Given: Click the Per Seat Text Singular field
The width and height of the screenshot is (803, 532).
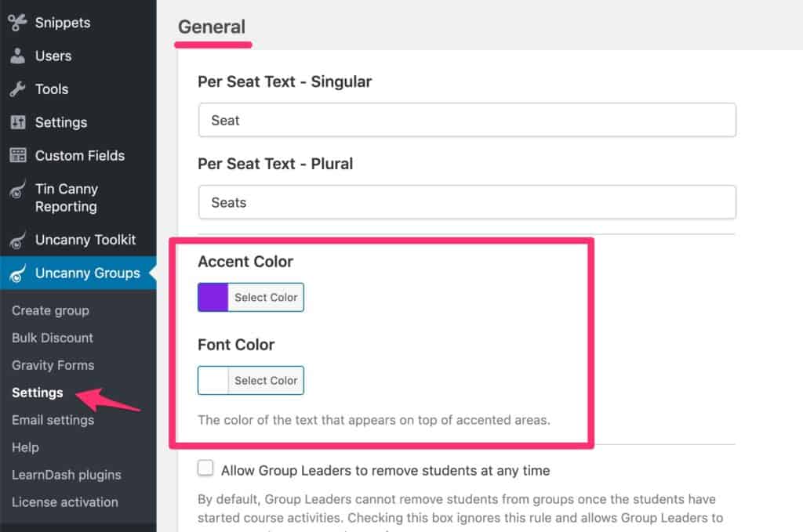Looking at the screenshot, I should point(467,120).
